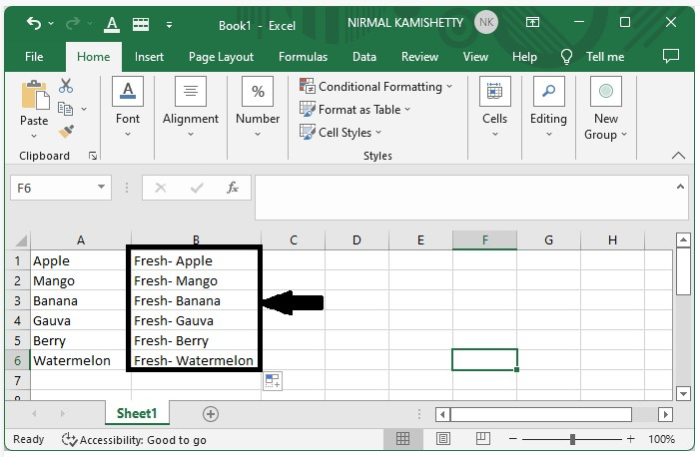Click the Tell me lightbulb icon
Viewport: 700px width, 457px height.
click(567, 57)
